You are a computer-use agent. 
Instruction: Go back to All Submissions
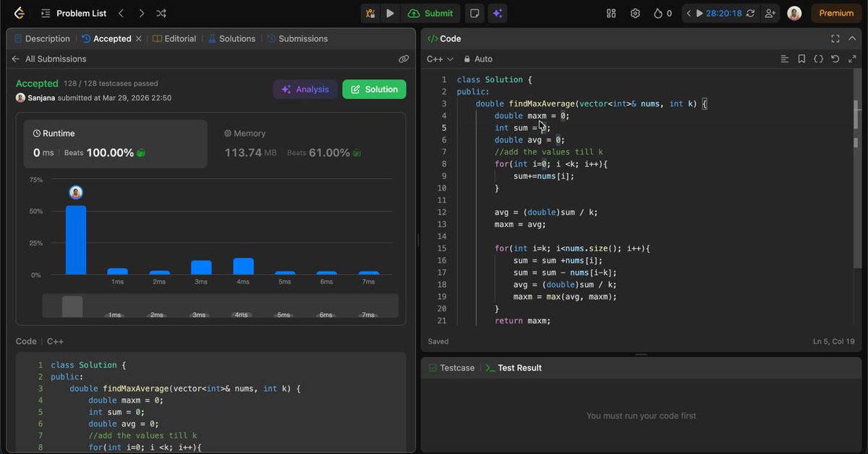(48, 59)
